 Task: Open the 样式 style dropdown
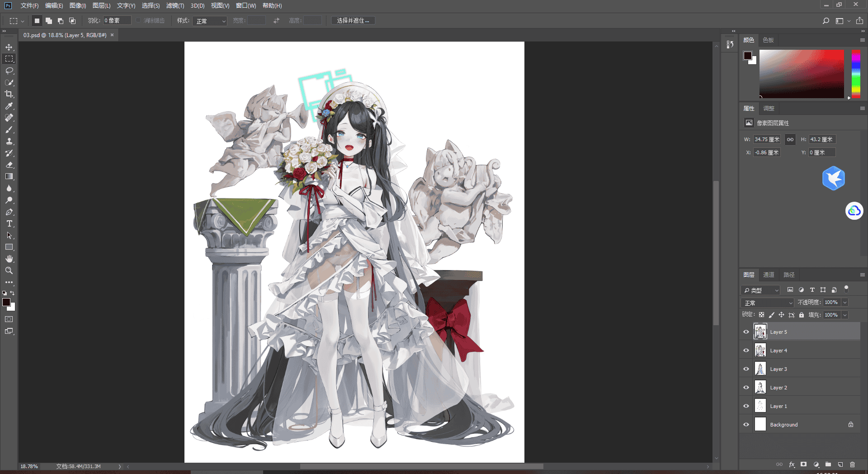pyautogui.click(x=210, y=21)
